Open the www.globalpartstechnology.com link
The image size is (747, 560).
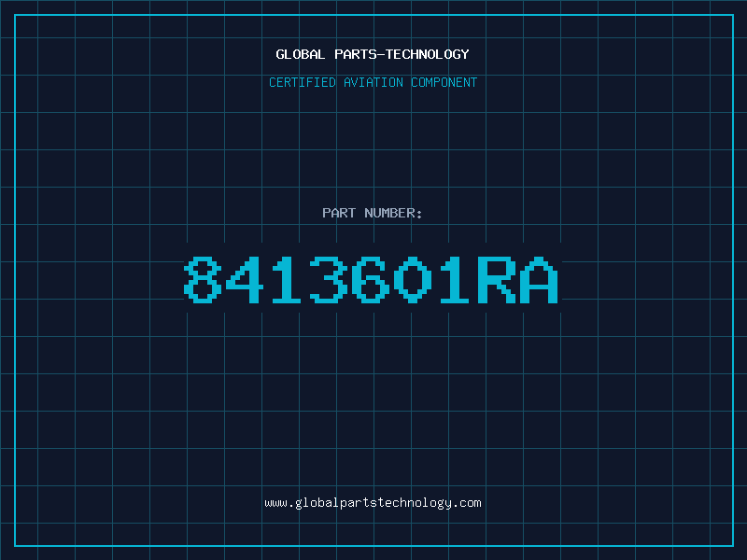click(373, 503)
